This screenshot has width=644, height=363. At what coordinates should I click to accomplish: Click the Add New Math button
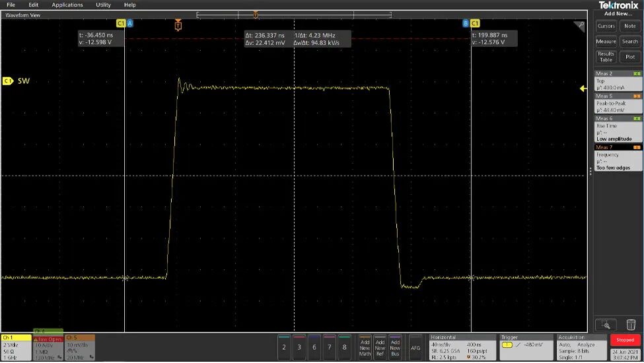365,347
